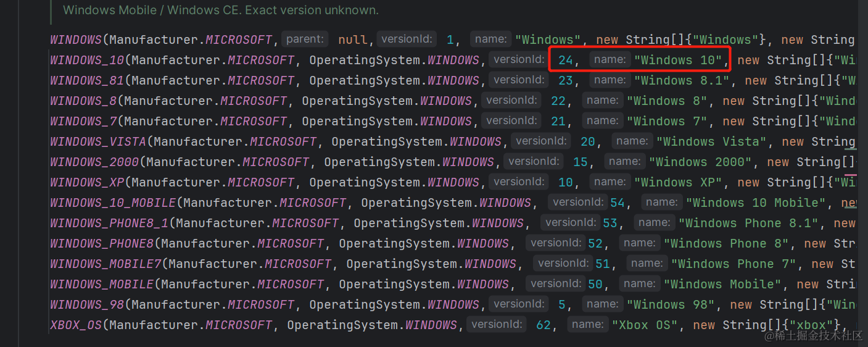Click the WINDOWS_MOBILE7 enum constant name
This screenshot has height=347, width=868.
(x=105, y=264)
